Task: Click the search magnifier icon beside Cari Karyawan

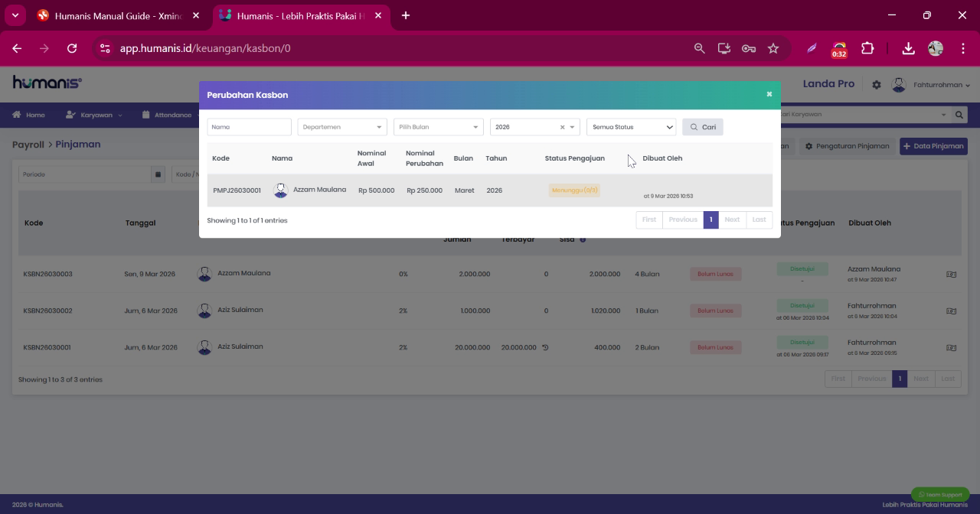Action: point(959,115)
